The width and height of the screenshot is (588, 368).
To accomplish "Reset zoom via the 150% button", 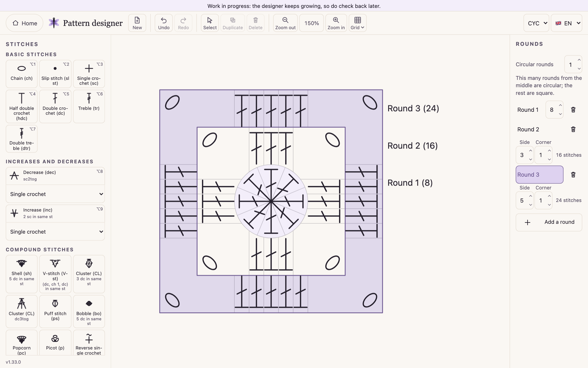I will tap(312, 23).
